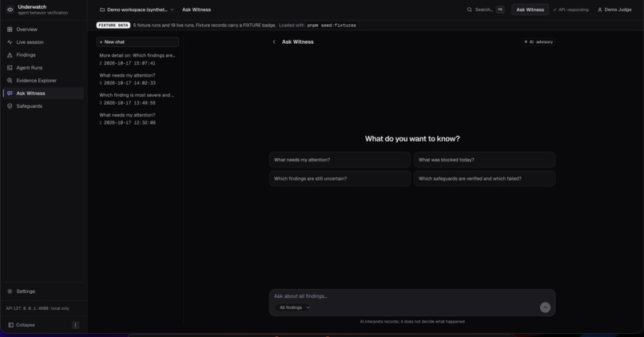Viewport: 644px width, 337px height.
Task: Click the AI advisory badge label
Action: coord(541,42)
